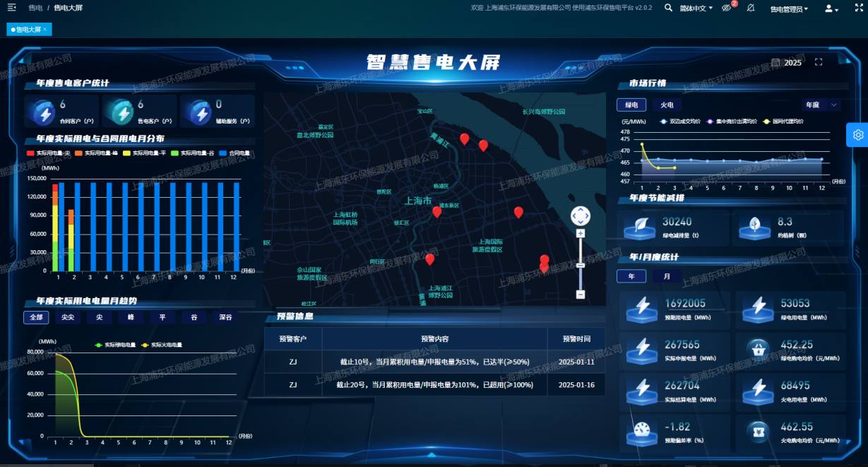Open the user profile avatar menu
Image resolution: width=868 pixels, height=467 pixels.
(831, 8)
